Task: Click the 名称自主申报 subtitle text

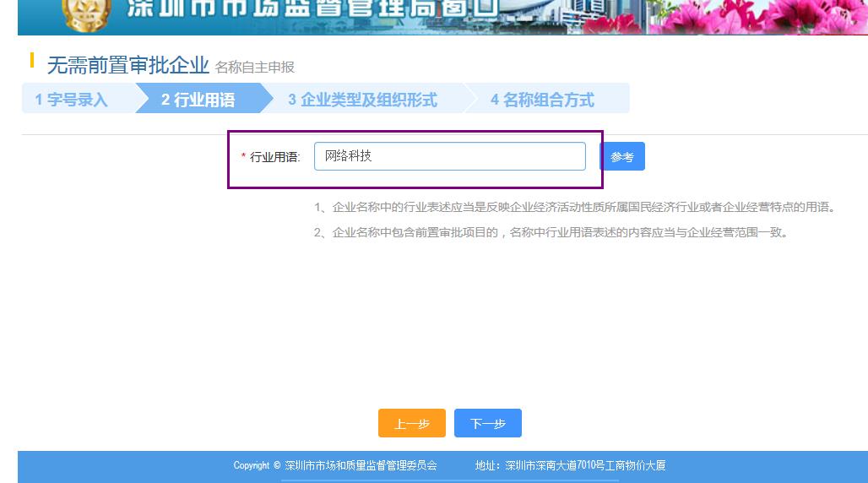Action: click(255, 68)
